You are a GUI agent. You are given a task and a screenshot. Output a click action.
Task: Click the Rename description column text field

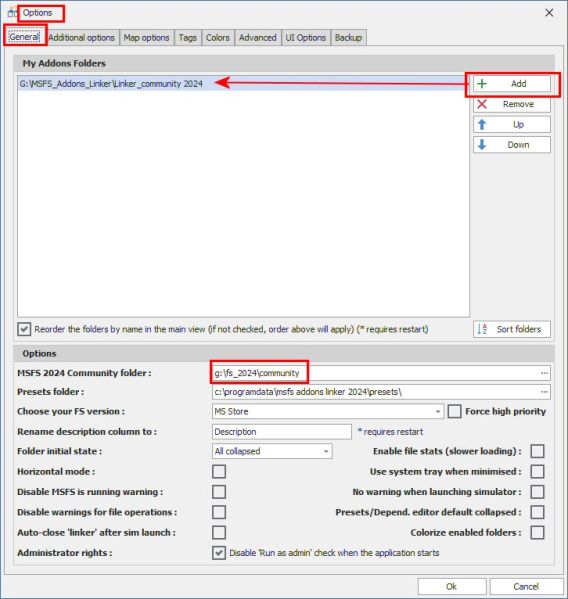click(282, 432)
